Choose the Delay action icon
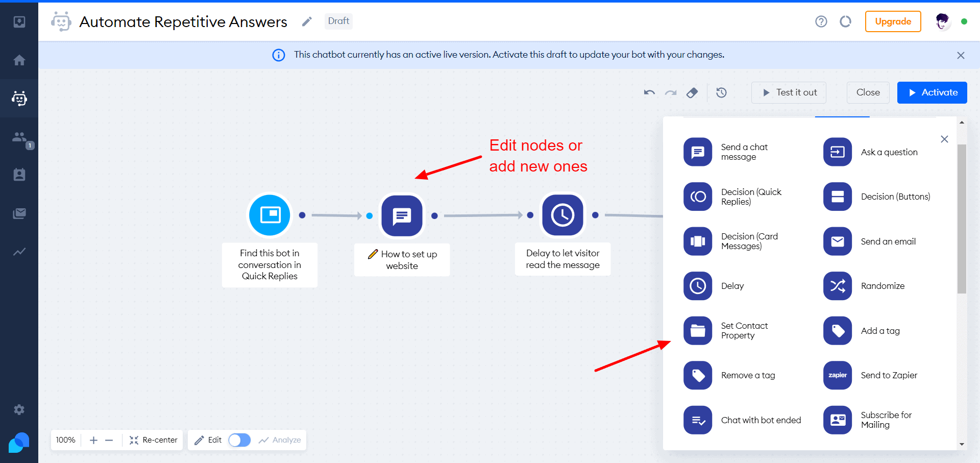This screenshot has width=980, height=463. 698,286
